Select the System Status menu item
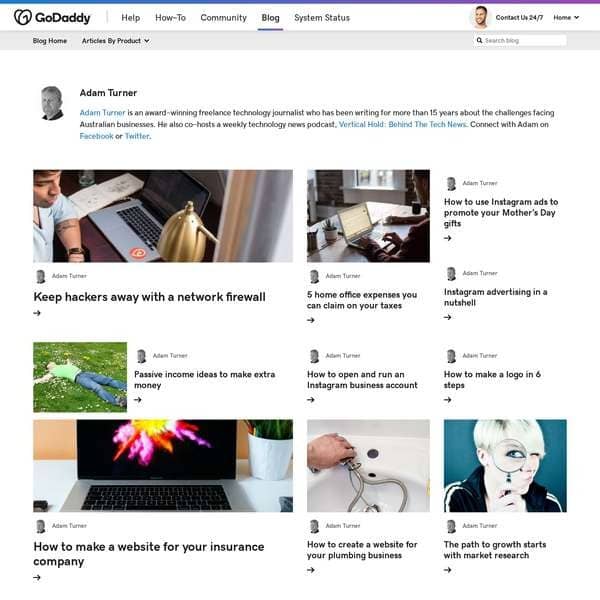Screen dimensions: 600x600 pyautogui.click(x=322, y=18)
